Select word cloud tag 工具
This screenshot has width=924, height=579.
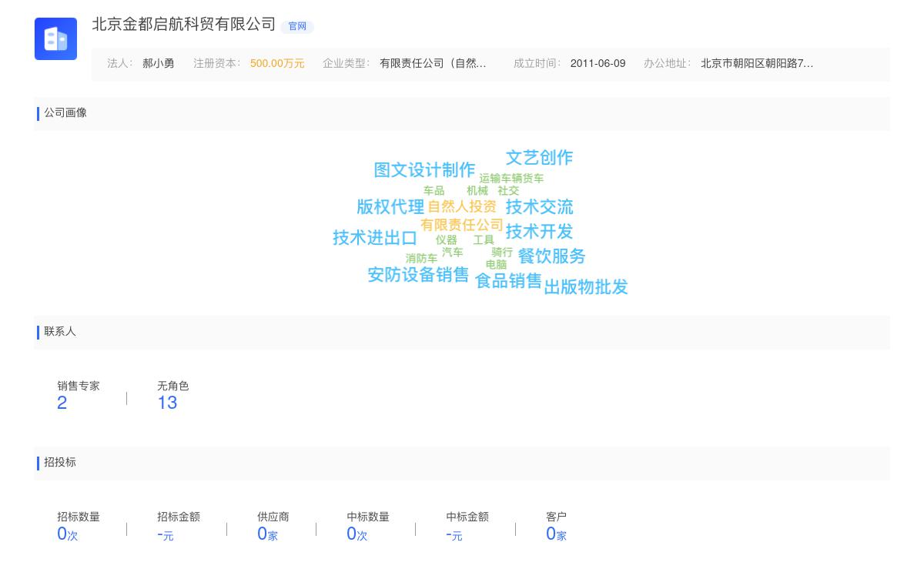pyautogui.click(x=484, y=240)
